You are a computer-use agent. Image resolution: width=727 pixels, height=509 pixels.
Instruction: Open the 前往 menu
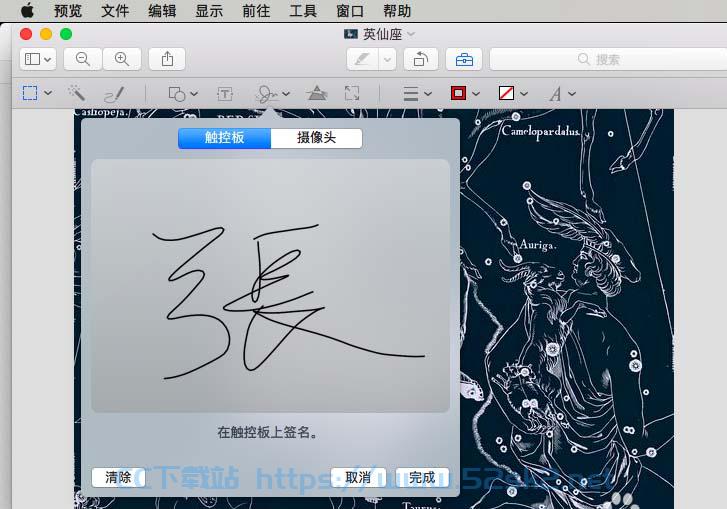click(x=256, y=11)
